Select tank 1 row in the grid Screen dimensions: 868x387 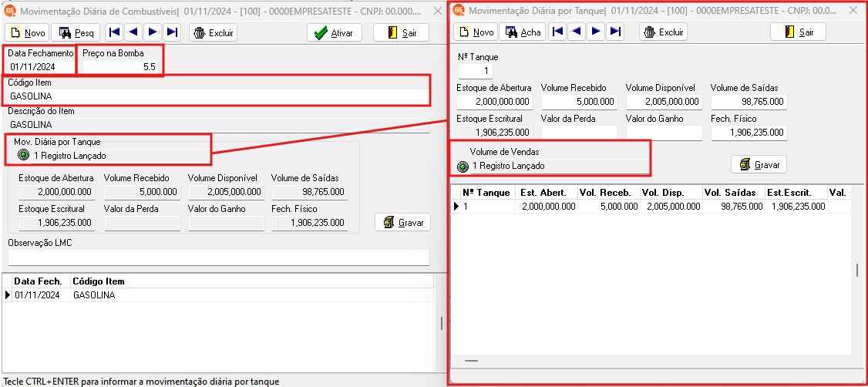[651, 207]
